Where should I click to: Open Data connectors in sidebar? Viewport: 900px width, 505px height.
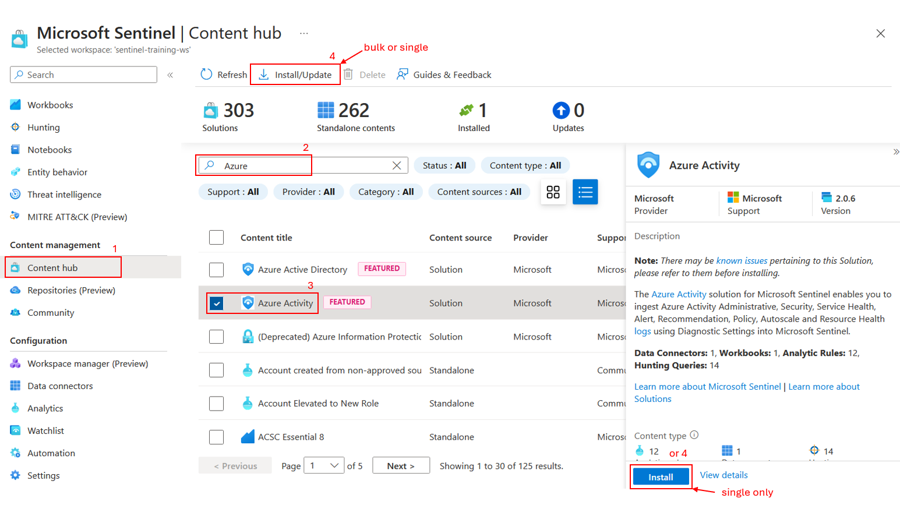[60, 386]
